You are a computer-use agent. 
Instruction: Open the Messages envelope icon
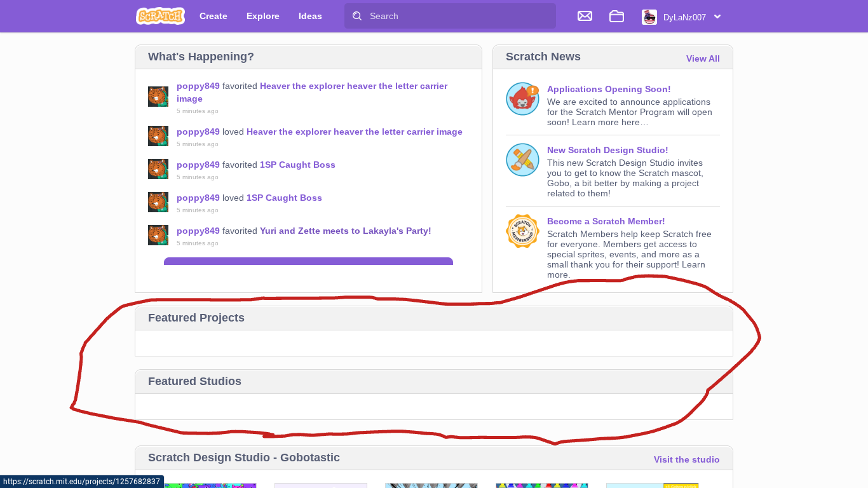click(x=585, y=16)
